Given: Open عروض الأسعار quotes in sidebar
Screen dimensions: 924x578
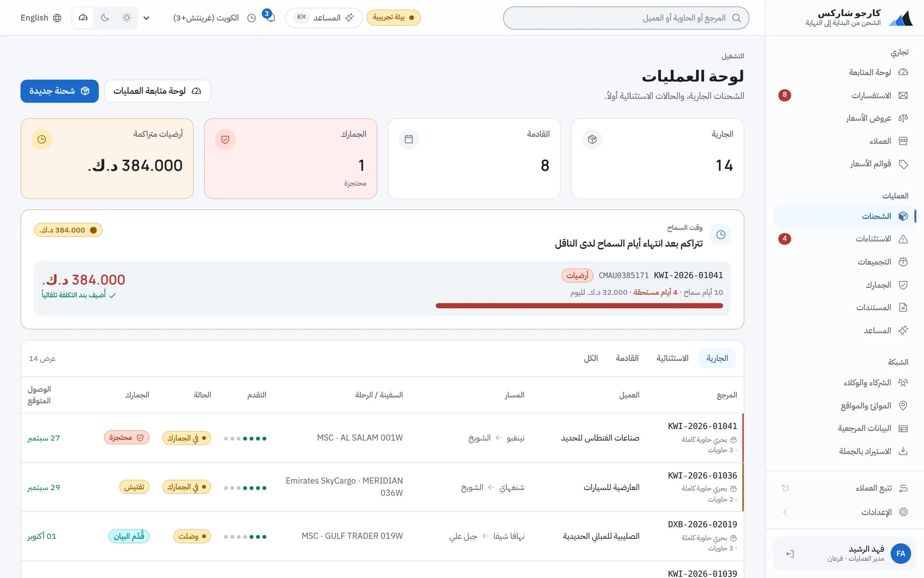Looking at the screenshot, I should (844, 118).
